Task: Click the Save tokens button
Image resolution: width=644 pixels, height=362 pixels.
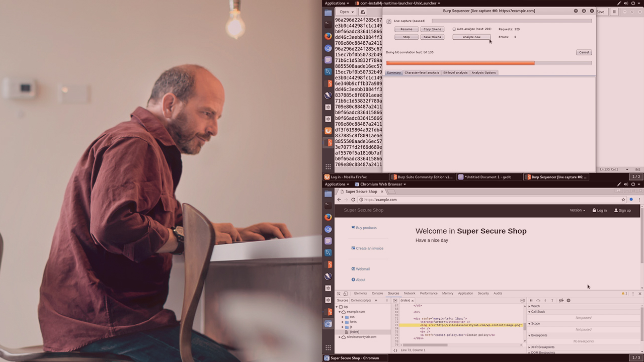Action: (x=432, y=37)
